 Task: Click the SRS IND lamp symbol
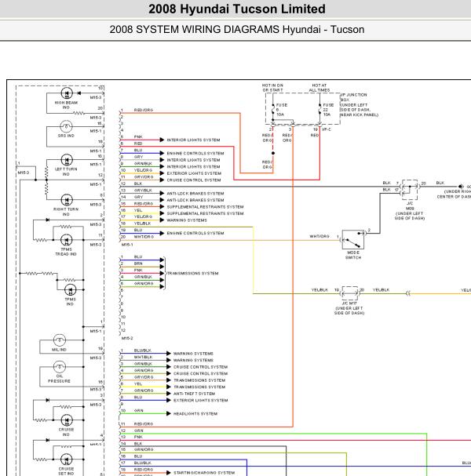pos(66,126)
